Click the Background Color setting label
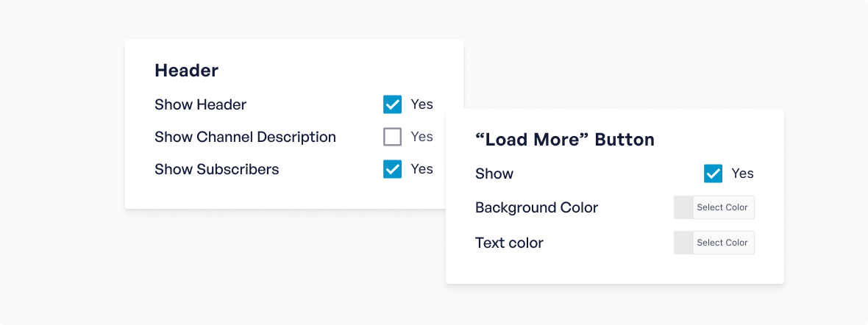The height and width of the screenshot is (325, 868). (x=536, y=207)
